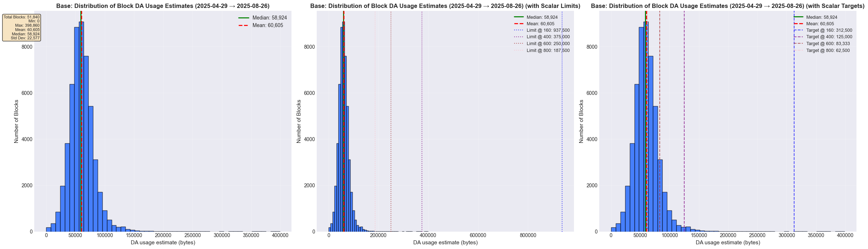Click the 800000 x-axis tick in middle chart

[528, 235]
